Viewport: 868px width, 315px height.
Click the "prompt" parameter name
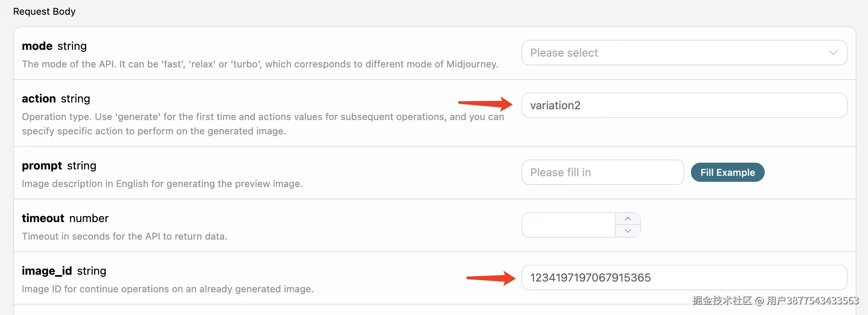pyautogui.click(x=42, y=165)
